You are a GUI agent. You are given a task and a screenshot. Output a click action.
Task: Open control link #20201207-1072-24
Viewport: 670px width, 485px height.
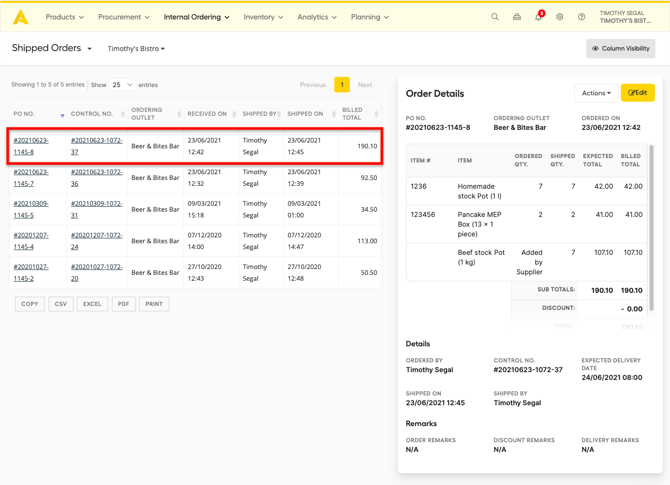coord(97,241)
